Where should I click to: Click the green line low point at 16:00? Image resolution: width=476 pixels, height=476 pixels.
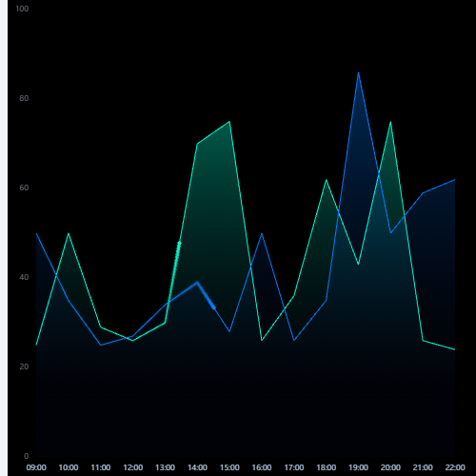262,341
